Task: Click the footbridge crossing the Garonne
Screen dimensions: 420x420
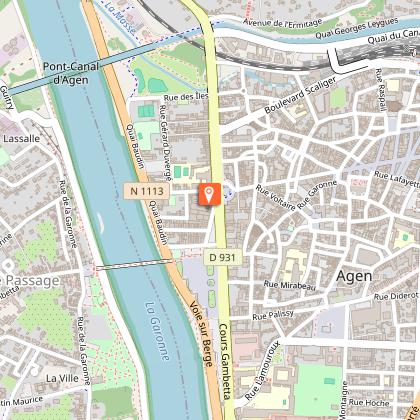Action: (134, 264)
